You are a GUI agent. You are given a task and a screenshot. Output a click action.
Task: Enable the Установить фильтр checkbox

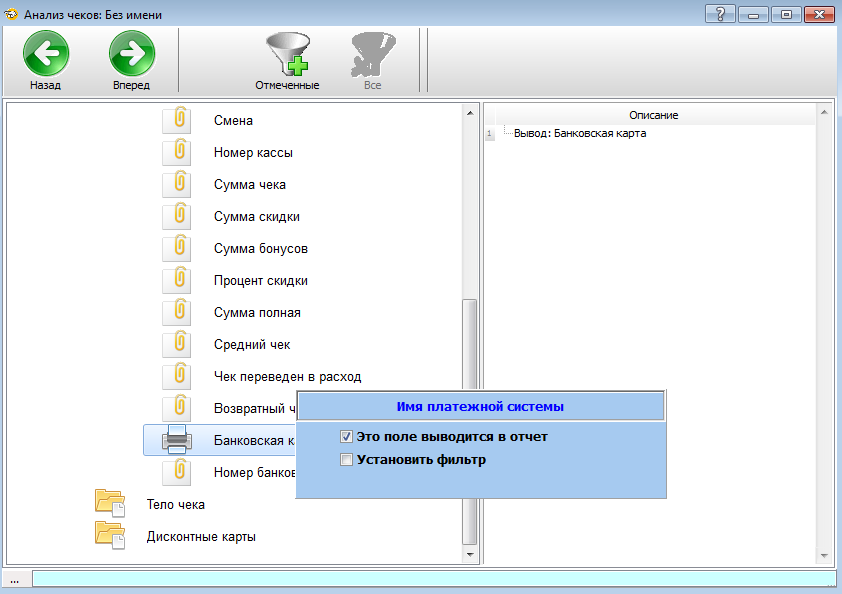pyautogui.click(x=346, y=461)
